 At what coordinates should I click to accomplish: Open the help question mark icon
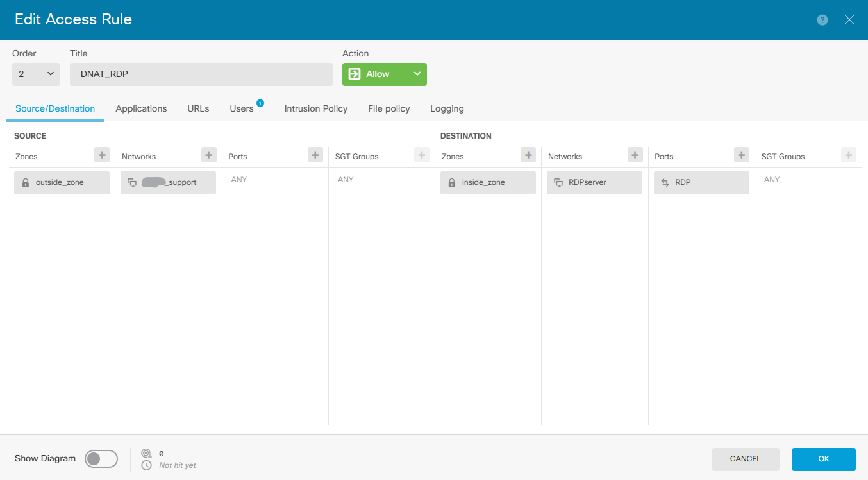[822, 20]
